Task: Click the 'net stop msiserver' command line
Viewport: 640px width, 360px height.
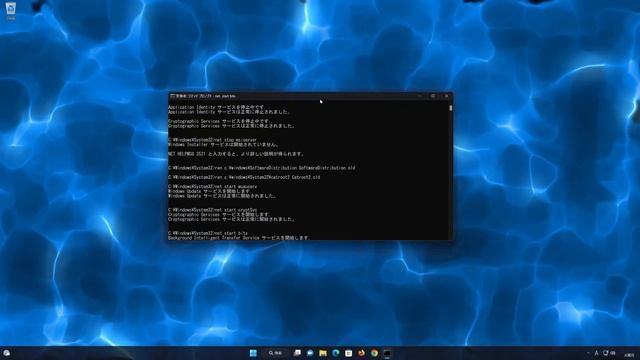Action: [x=212, y=140]
